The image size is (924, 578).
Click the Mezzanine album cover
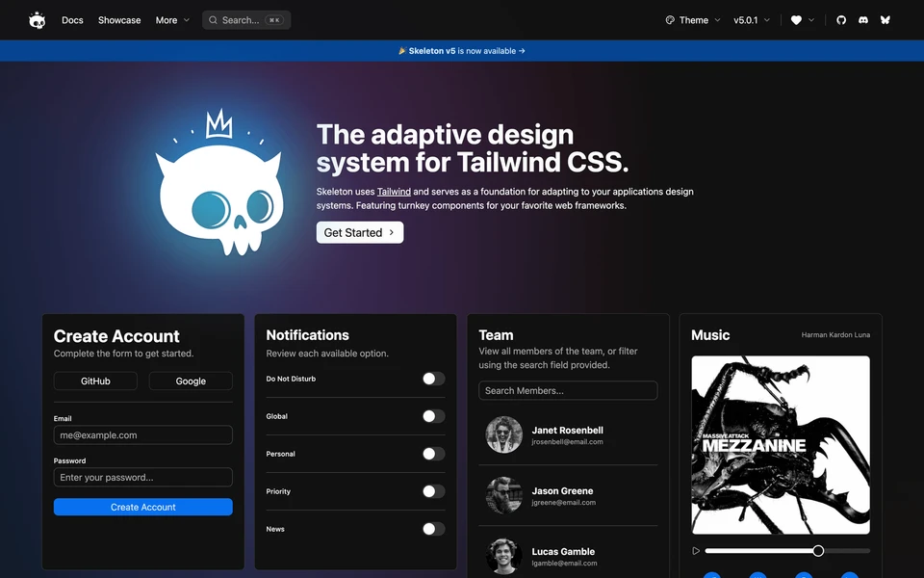tap(781, 445)
